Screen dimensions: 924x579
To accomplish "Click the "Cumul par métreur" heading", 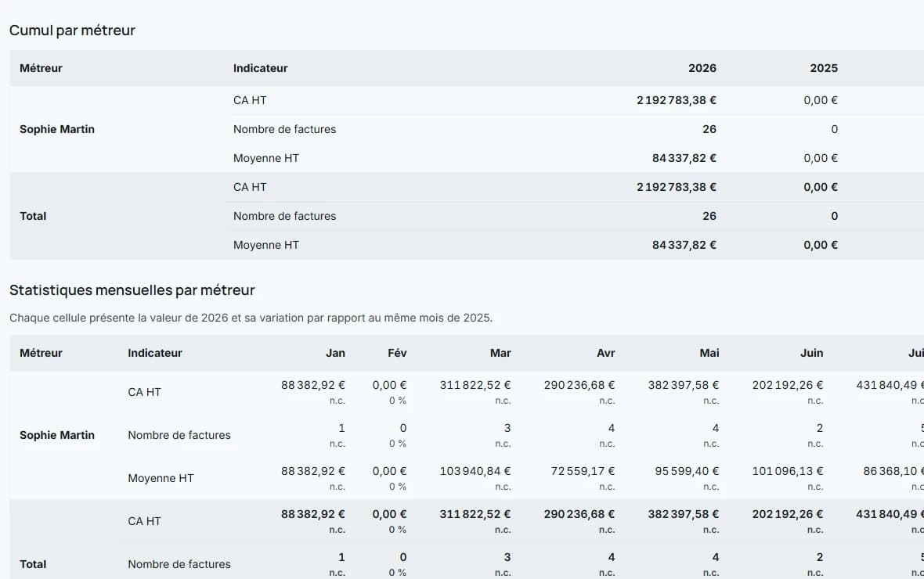I will (73, 31).
